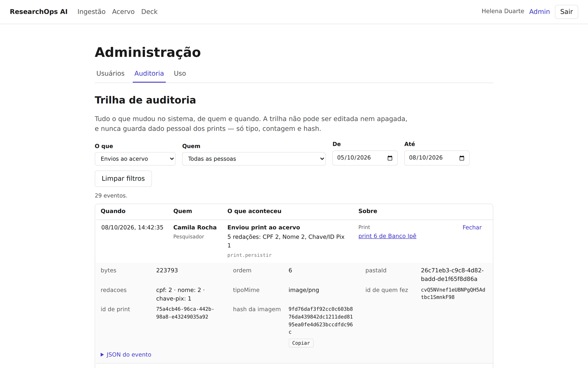Click the Camila Rocha name cell
Viewport: 588px width, 368px height.
click(195, 227)
